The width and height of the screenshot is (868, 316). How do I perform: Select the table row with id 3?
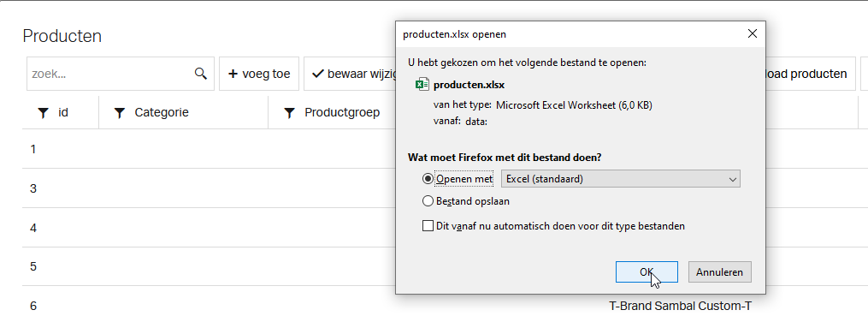click(x=209, y=188)
